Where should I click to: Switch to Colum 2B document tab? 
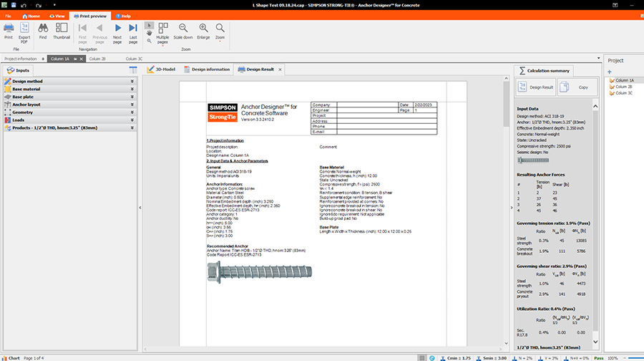pos(97,59)
